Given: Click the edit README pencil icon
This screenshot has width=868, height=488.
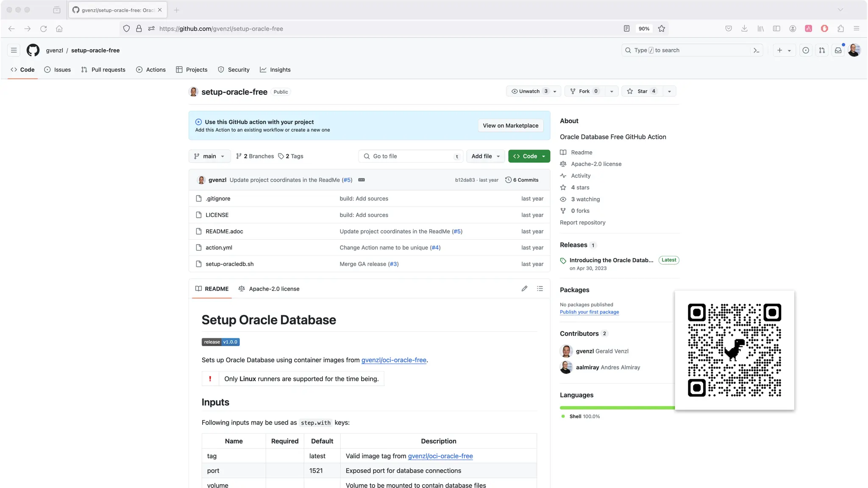Looking at the screenshot, I should tap(524, 288).
